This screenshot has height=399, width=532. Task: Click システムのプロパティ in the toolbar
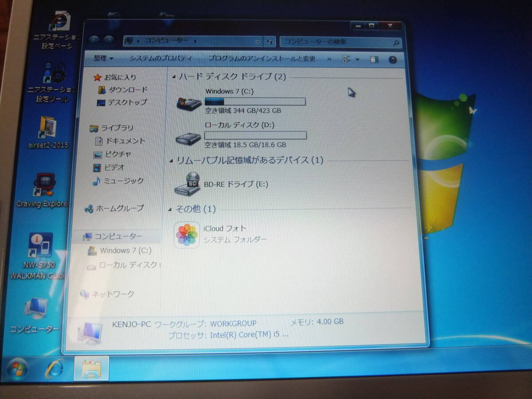(161, 59)
